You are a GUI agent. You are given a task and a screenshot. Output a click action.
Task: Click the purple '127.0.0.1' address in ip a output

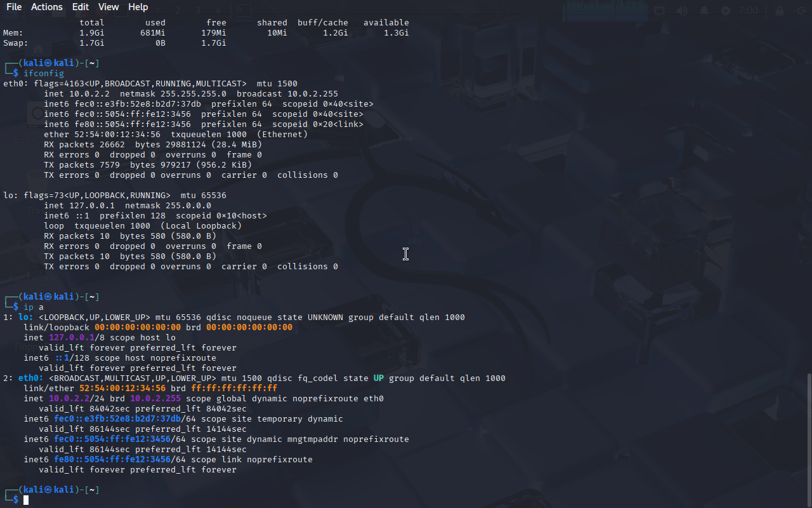(72, 338)
